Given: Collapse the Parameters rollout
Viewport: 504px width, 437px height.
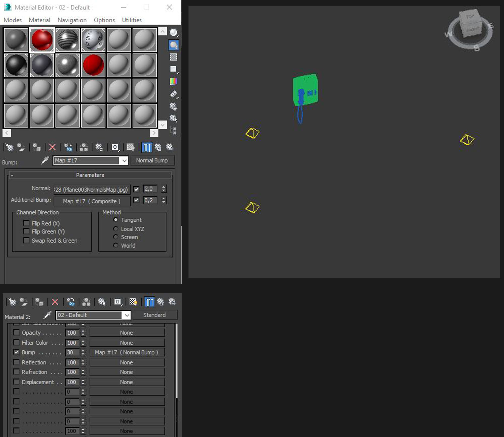Looking at the screenshot, I should [90, 175].
